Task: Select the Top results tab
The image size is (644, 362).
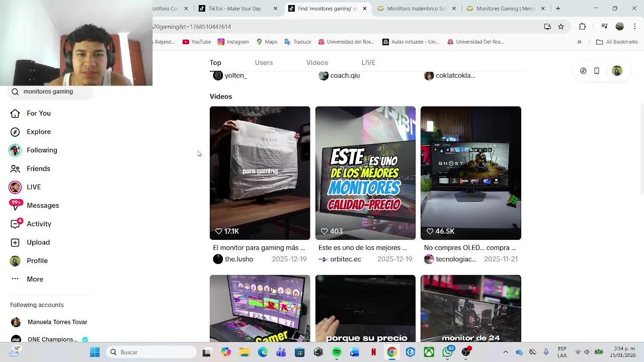Action: point(215,63)
